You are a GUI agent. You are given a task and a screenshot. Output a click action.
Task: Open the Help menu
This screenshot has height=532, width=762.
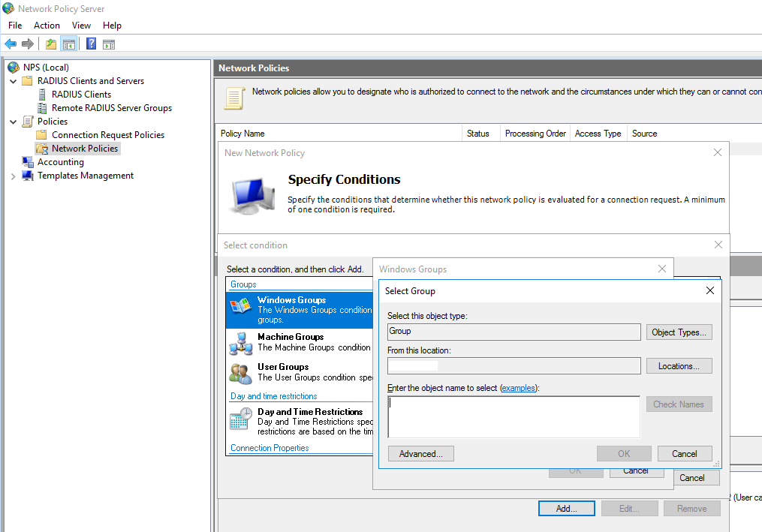click(x=112, y=26)
